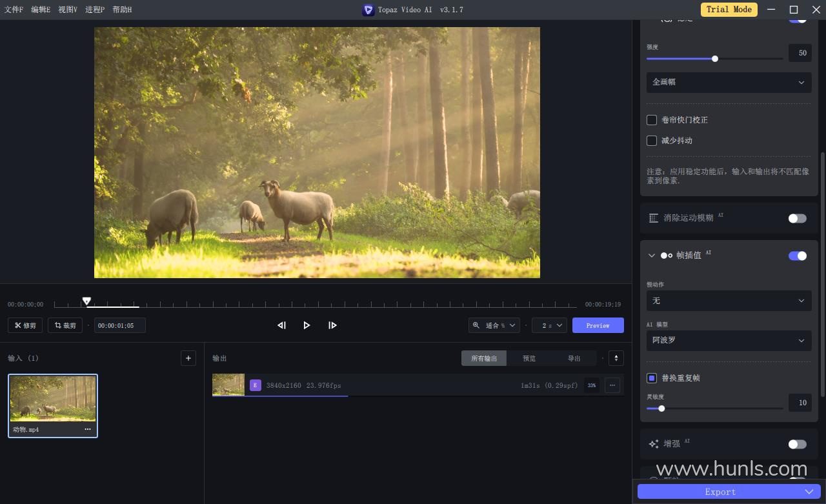Check 减少抖动 checkbox
This screenshot has width=826, height=504.
652,141
